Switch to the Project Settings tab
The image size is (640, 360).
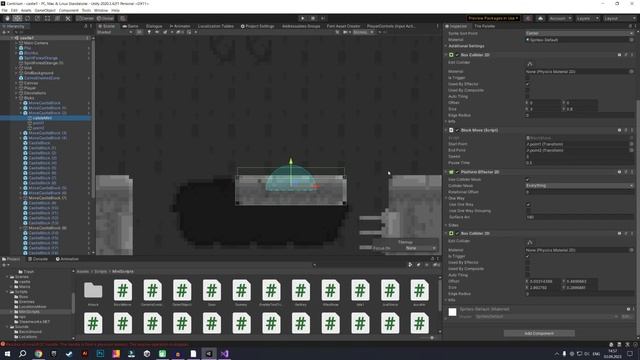click(258, 26)
